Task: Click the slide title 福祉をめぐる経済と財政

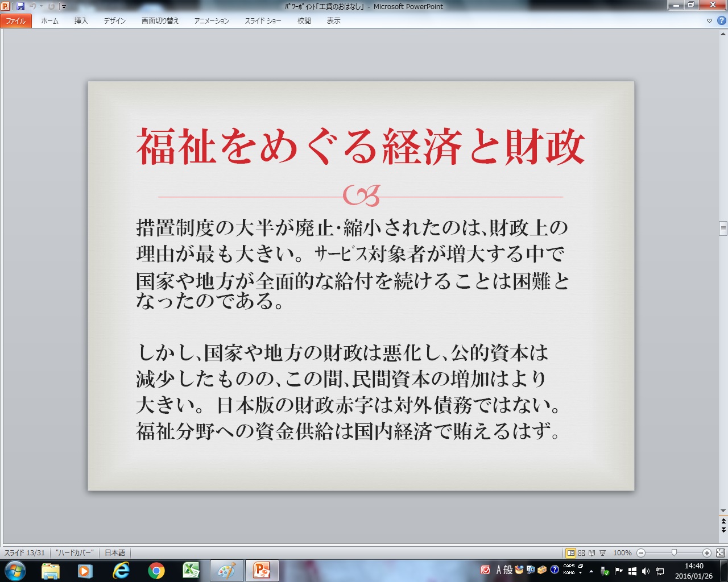Action: point(361,147)
